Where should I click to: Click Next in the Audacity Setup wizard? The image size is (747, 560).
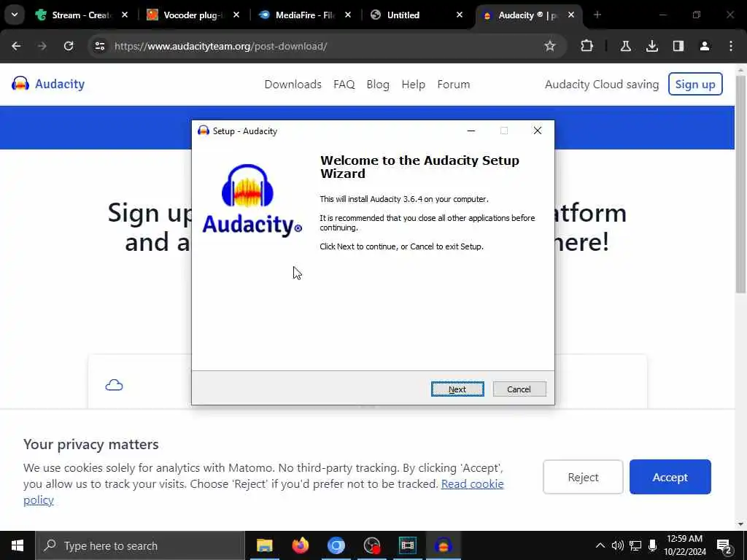457,389
